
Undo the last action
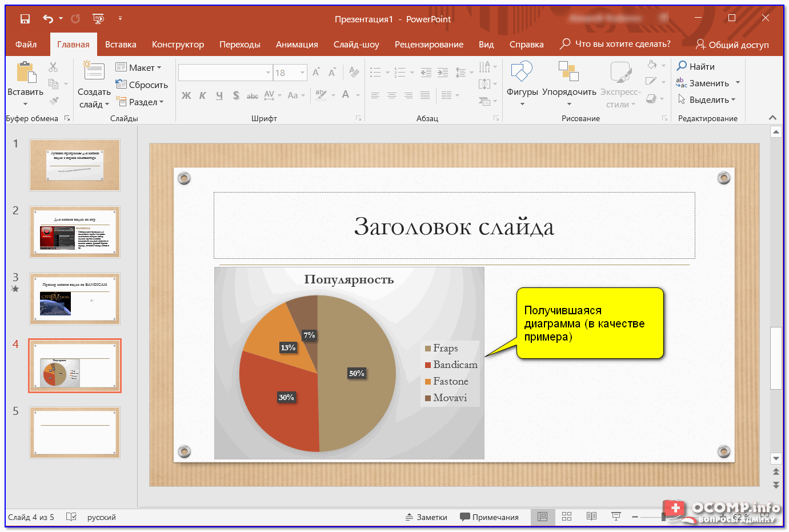click(x=48, y=19)
